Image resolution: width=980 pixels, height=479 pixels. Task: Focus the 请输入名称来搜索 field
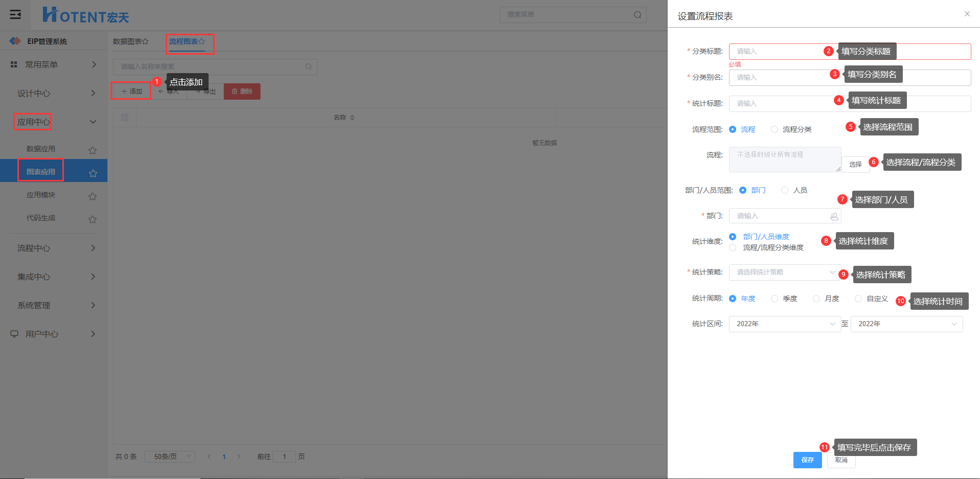click(215, 66)
